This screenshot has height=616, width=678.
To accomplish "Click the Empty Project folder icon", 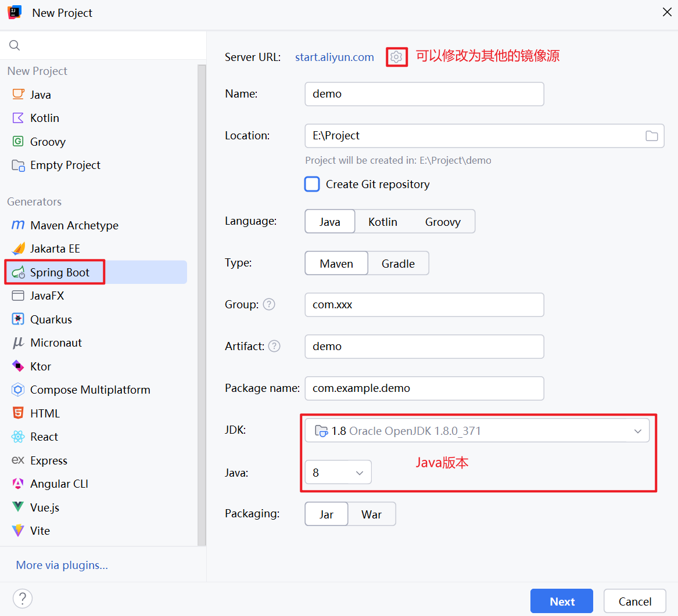I will pos(18,165).
